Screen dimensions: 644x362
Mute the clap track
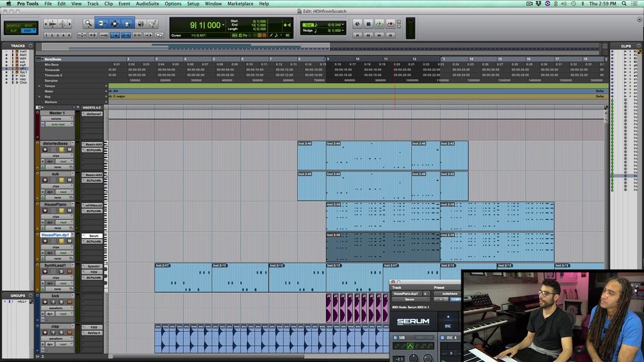(69, 333)
